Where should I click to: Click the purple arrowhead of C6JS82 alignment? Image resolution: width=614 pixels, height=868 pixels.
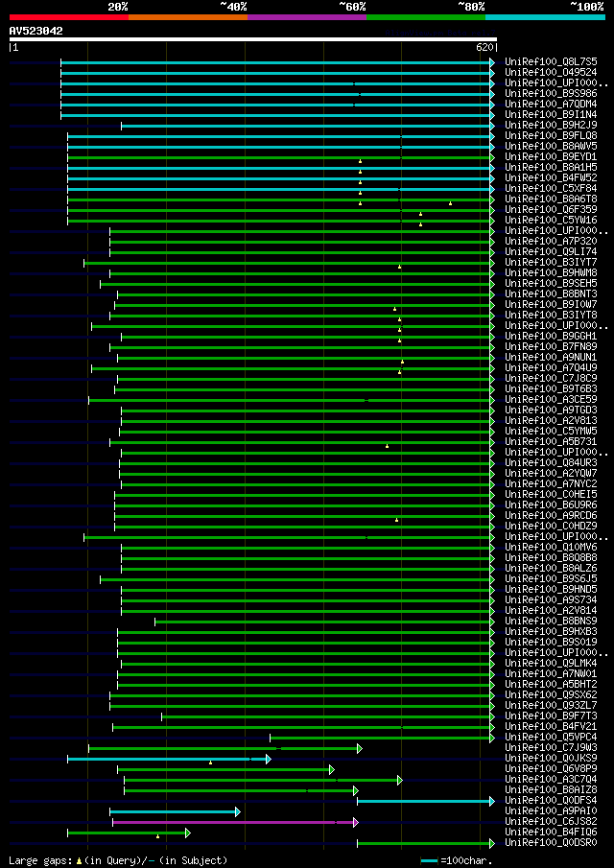coord(356,823)
